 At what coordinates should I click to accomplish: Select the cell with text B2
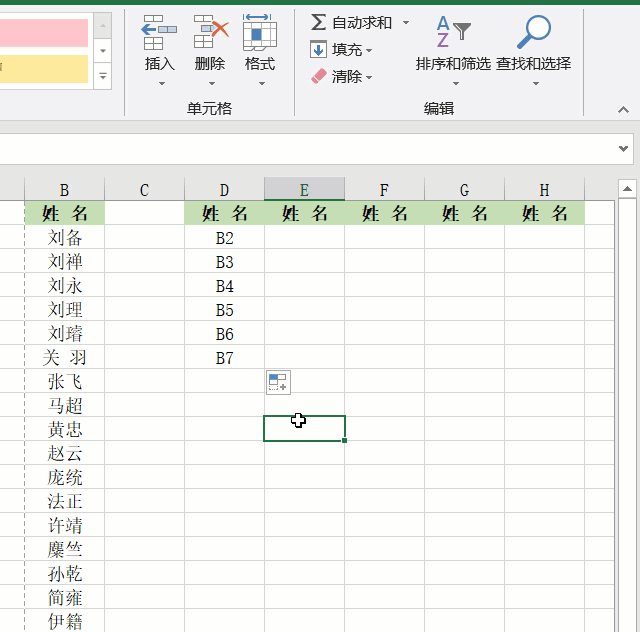coord(224,237)
